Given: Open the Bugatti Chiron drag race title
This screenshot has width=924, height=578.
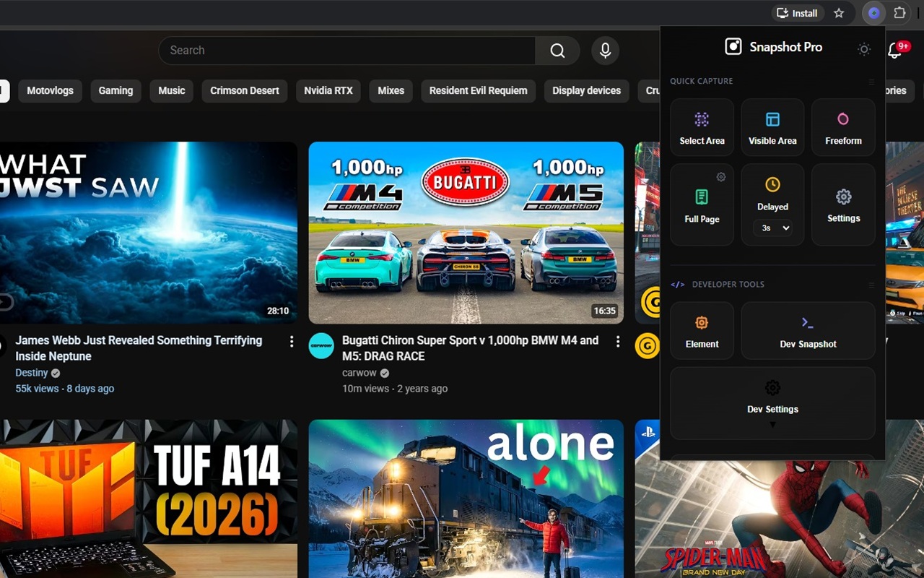Looking at the screenshot, I should (x=470, y=348).
